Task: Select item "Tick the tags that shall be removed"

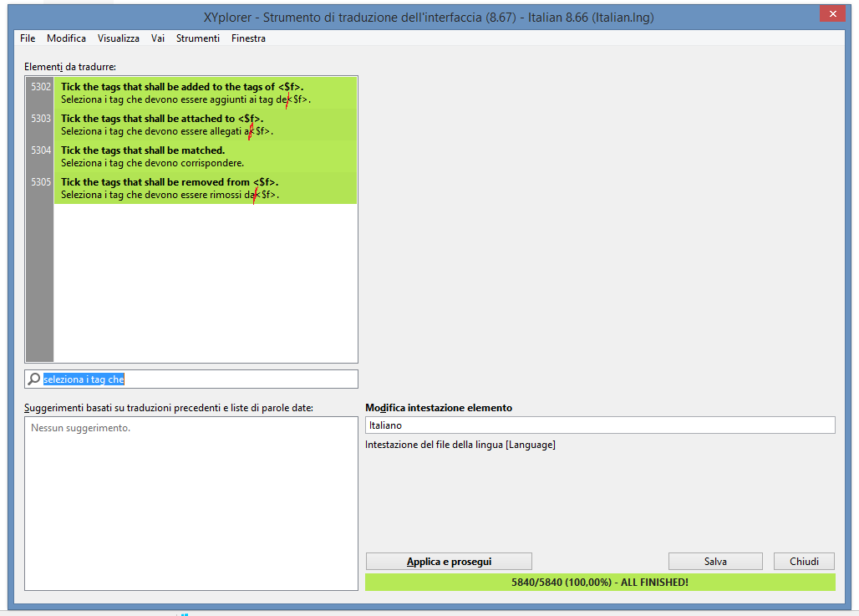Action: click(205, 188)
